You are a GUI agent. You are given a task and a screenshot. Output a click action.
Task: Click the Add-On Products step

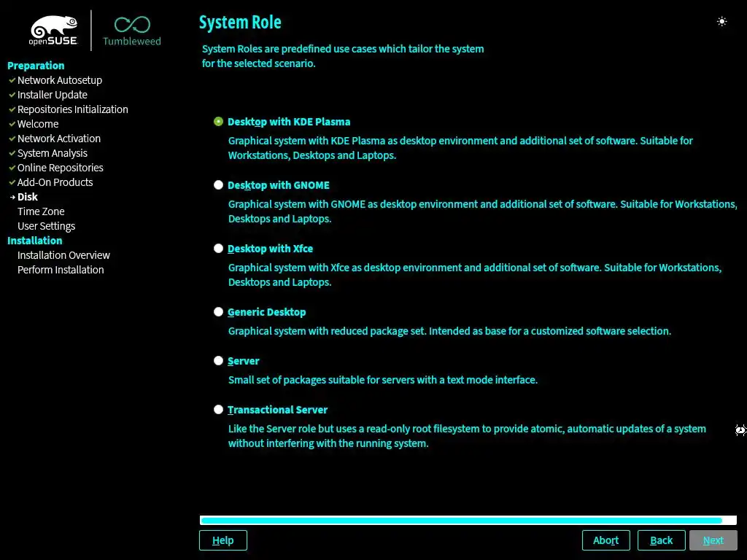(x=55, y=182)
